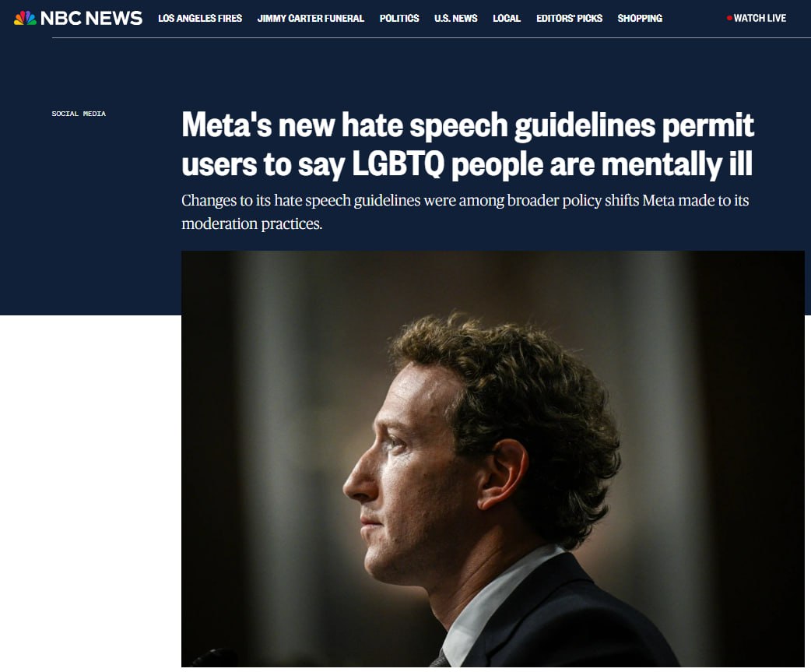Image resolution: width=811 pixels, height=672 pixels.
Task: Select the Politics navigation item
Action: click(399, 18)
